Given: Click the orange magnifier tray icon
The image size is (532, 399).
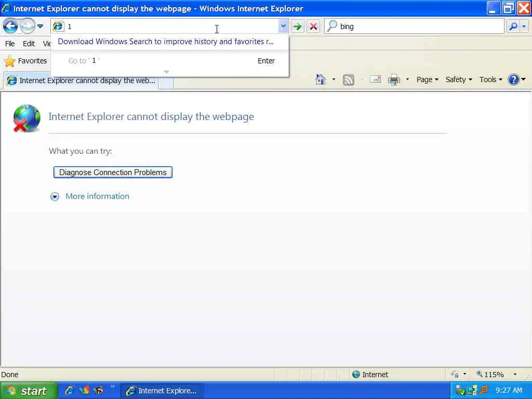Looking at the screenshot, I should coord(484,391).
